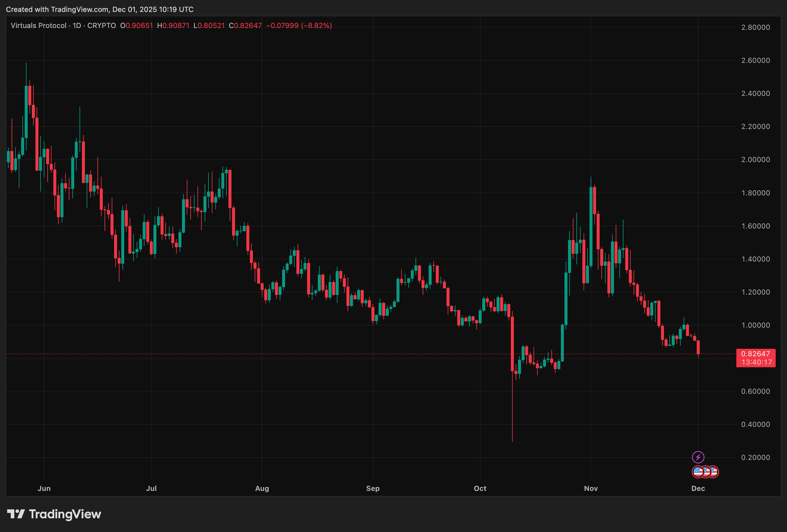Click the Oct label on time axis
Viewport: 787px width, 532px height.
pos(480,489)
